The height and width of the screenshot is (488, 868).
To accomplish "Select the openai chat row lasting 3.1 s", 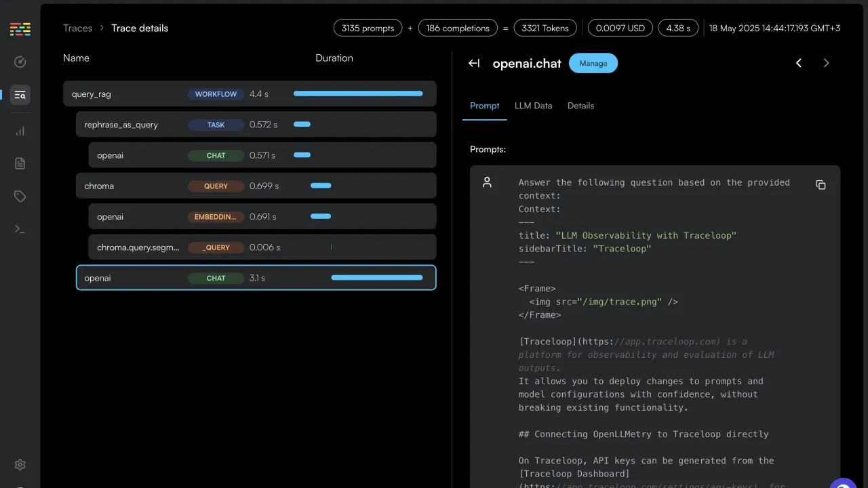I will (x=256, y=278).
